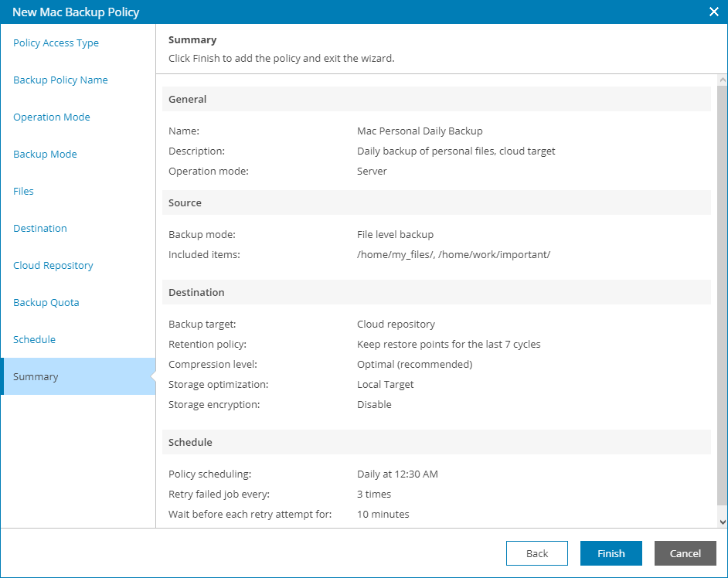The height and width of the screenshot is (578, 728).
Task: Open the Backup Policy Name step
Action: [60, 80]
